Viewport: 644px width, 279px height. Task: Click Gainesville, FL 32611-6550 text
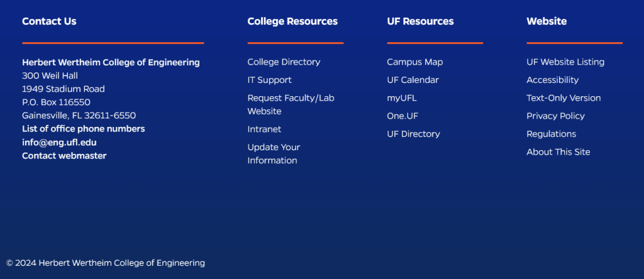(79, 116)
